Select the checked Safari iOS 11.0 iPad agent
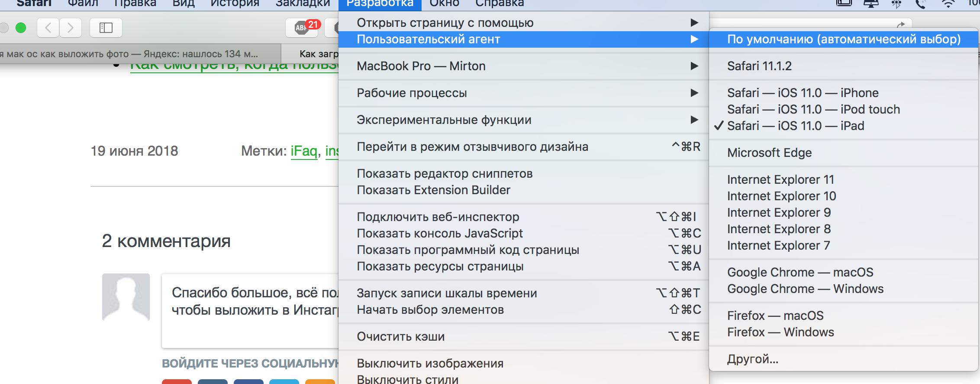 point(843,126)
